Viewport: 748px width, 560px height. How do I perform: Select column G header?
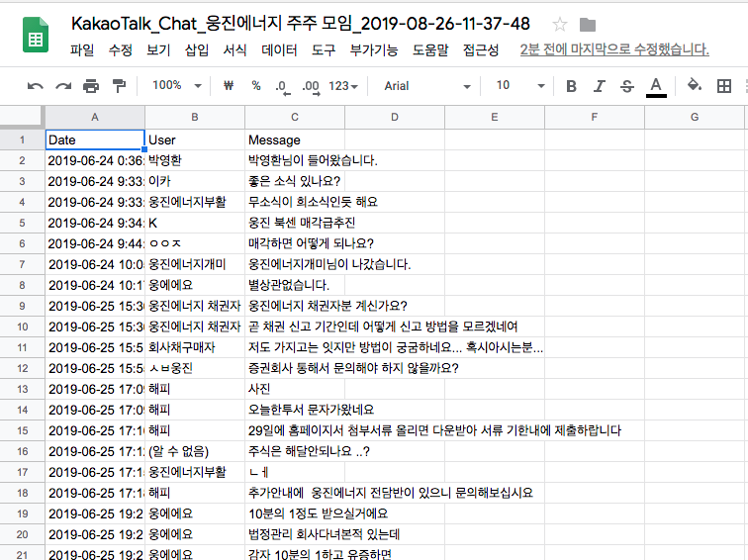pos(695,118)
